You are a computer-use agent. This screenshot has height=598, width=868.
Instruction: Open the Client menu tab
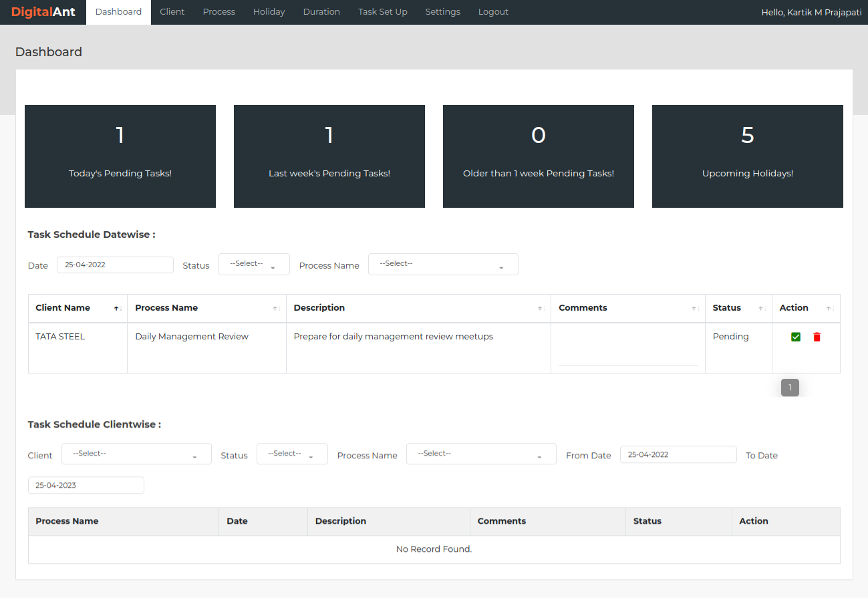(172, 12)
